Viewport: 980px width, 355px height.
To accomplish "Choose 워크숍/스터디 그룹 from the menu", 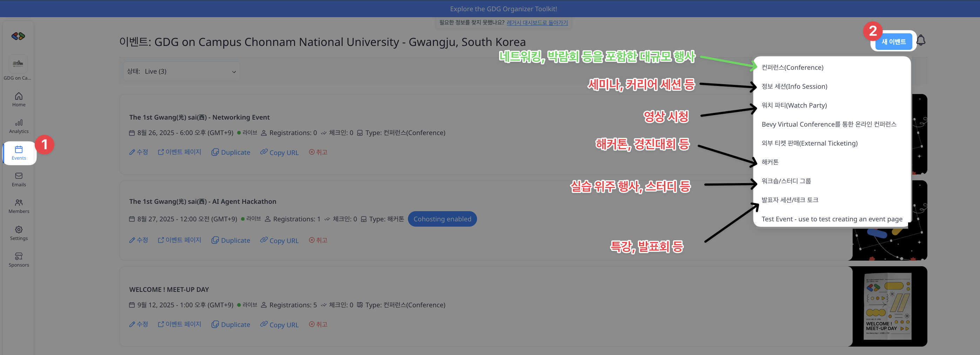I will (786, 181).
